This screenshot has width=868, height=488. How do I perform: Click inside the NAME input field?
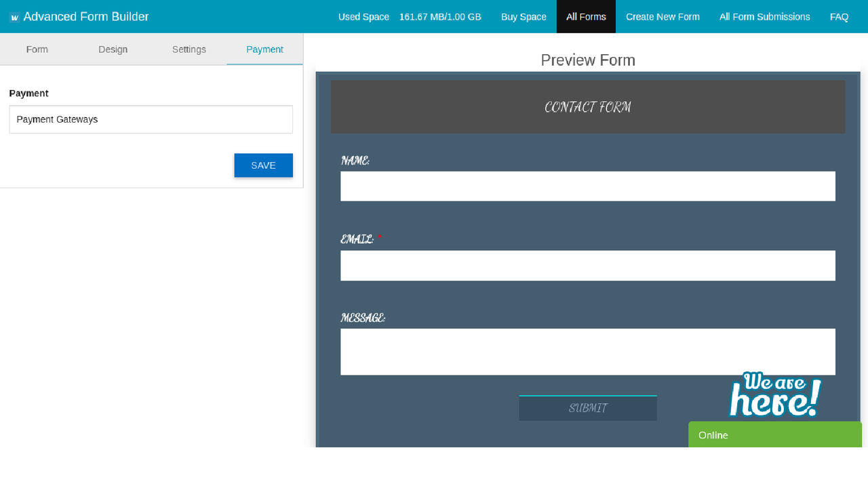pyautogui.click(x=587, y=186)
